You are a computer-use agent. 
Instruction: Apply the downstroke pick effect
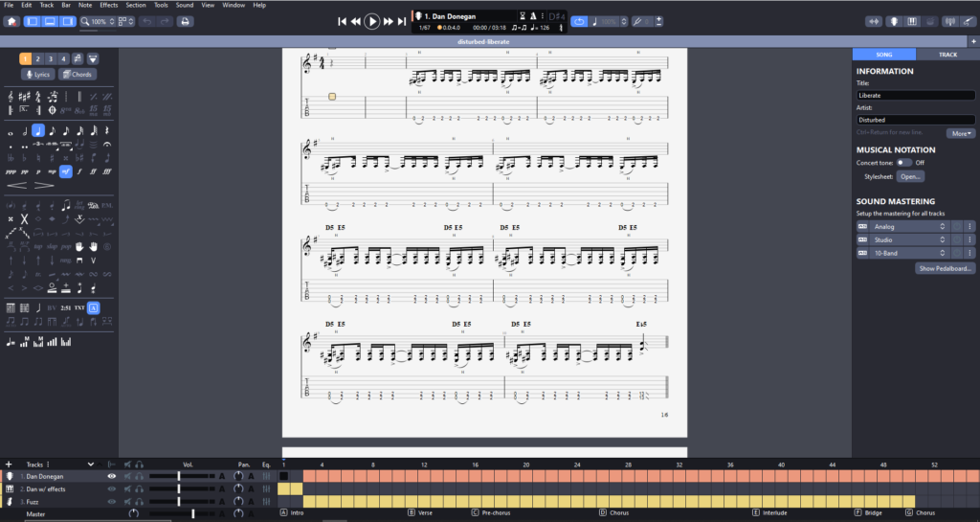(79, 261)
